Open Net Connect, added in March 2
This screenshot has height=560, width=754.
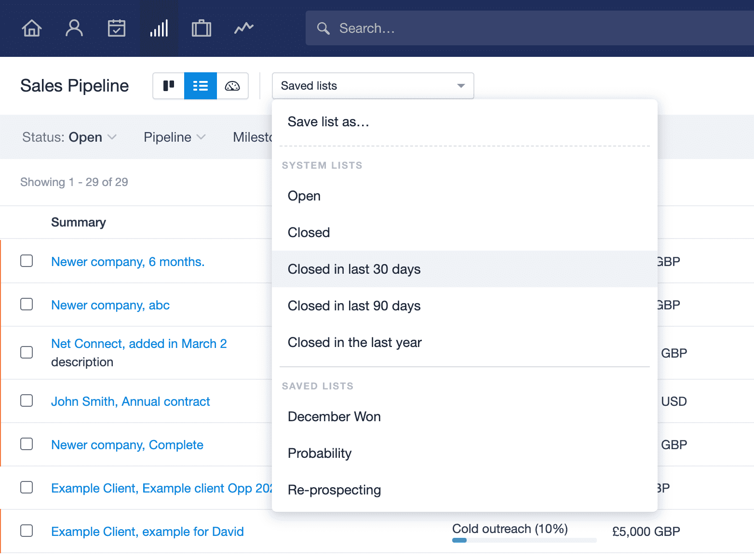pyautogui.click(x=139, y=344)
